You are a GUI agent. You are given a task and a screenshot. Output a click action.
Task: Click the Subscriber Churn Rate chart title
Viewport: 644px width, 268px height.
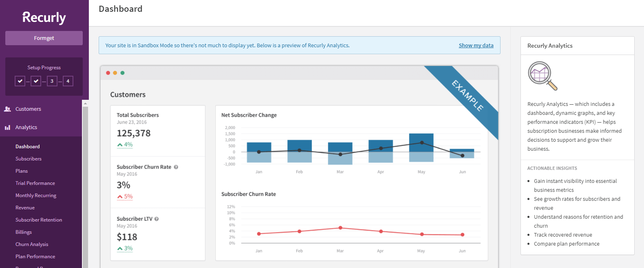249,194
